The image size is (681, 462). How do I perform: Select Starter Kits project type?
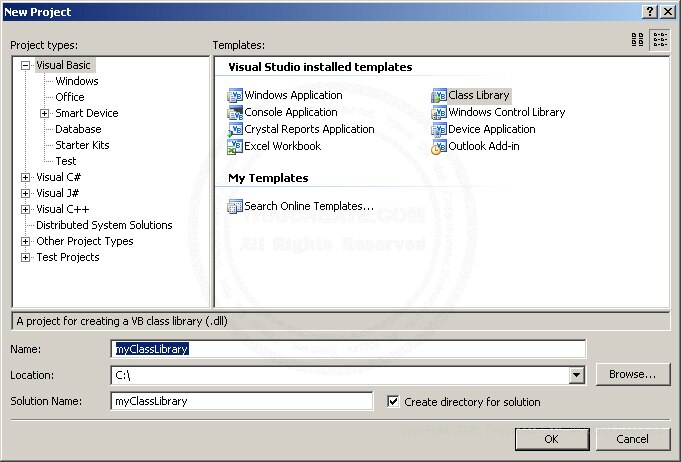click(x=82, y=145)
